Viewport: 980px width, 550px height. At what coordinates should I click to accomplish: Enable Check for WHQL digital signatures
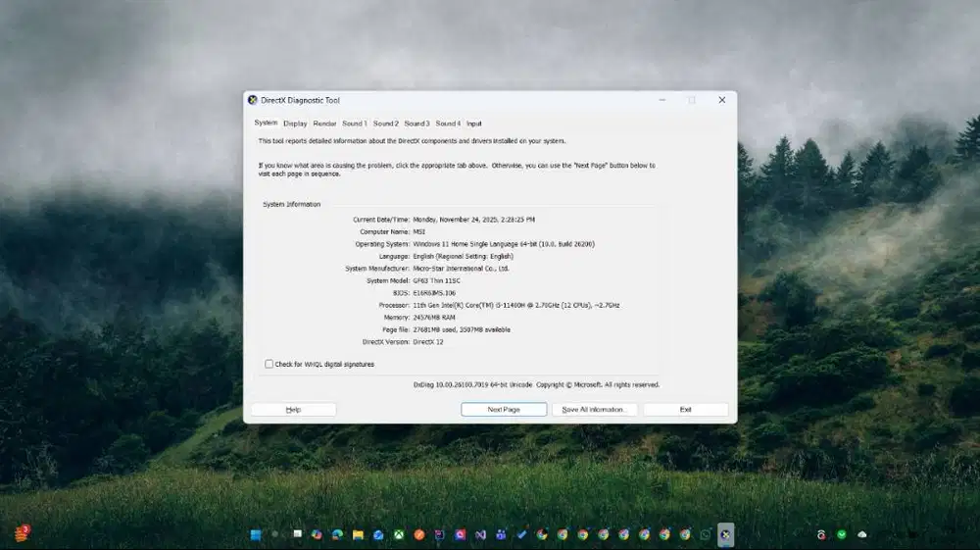coord(269,364)
